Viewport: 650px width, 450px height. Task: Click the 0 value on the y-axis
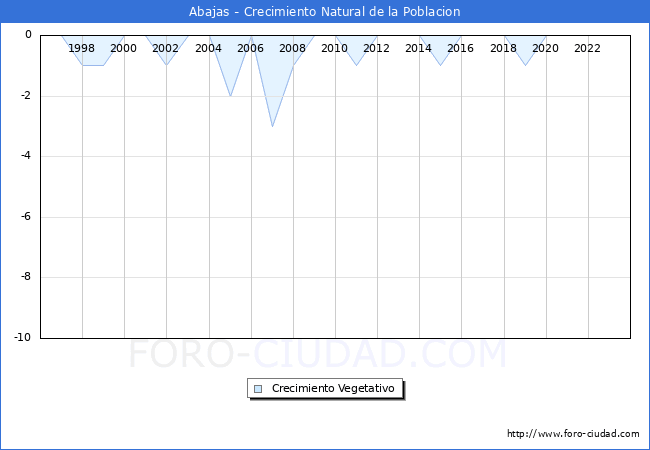pos(28,35)
